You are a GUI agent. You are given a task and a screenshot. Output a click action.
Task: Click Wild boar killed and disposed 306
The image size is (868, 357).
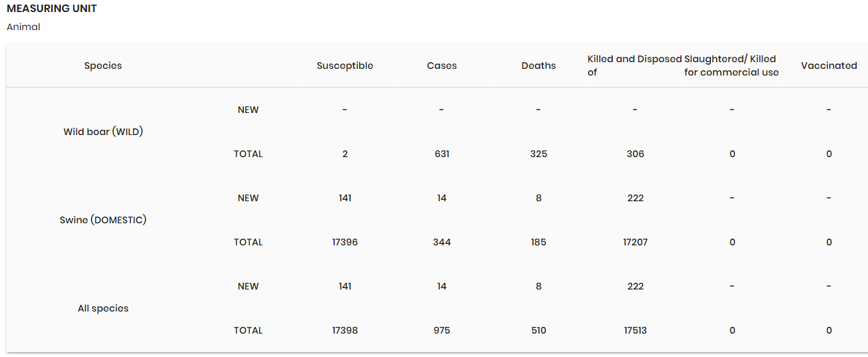coord(635,154)
